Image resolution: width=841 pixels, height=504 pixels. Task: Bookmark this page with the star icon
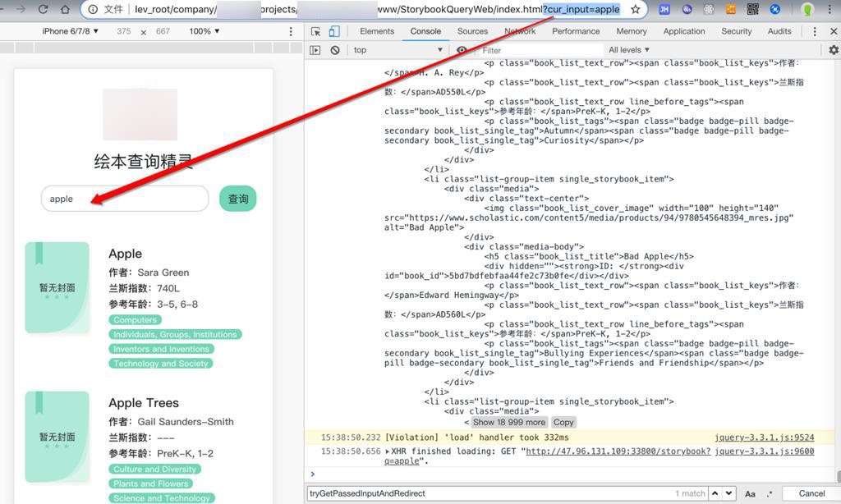[636, 9]
